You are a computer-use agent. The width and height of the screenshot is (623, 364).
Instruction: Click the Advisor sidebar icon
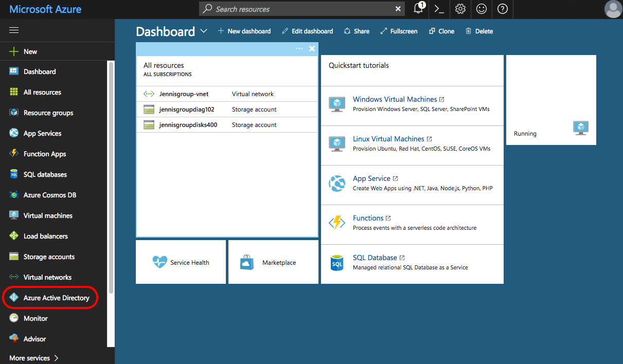pyautogui.click(x=14, y=339)
